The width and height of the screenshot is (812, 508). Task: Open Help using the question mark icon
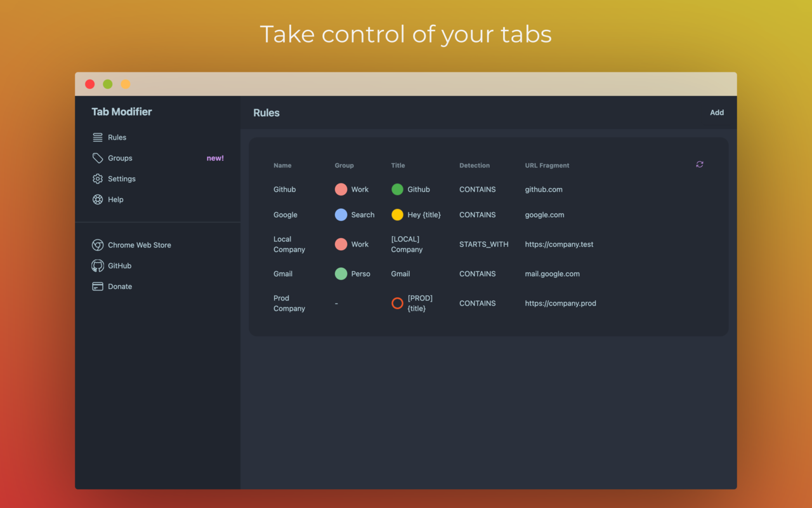97,199
